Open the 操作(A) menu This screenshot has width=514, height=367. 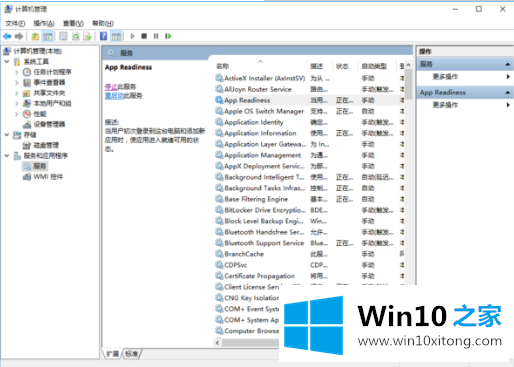pyautogui.click(x=44, y=23)
